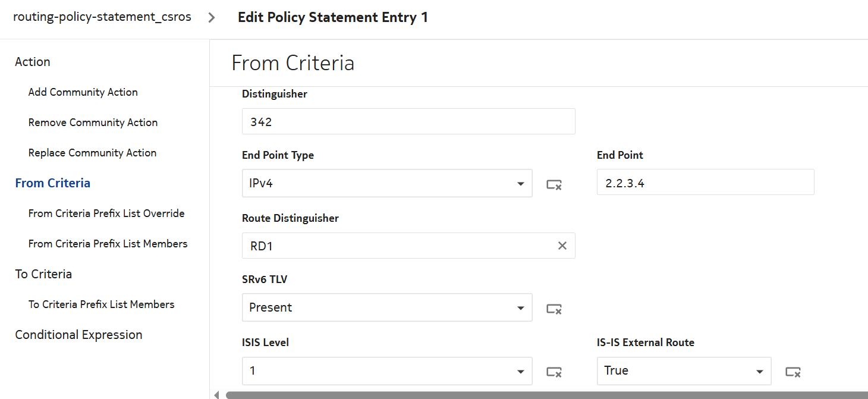Viewport: 868px width, 399px height.
Task: Clear the End Point Type selection icon
Action: [x=554, y=184]
